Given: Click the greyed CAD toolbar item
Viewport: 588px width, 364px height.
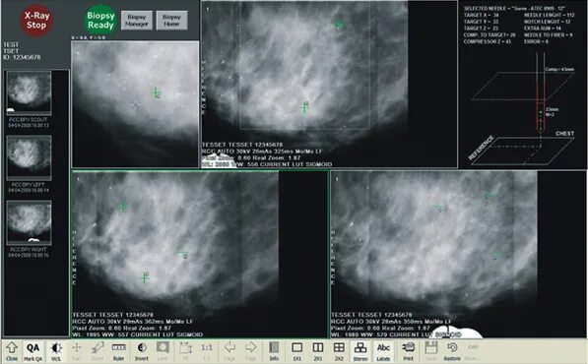Looking at the screenshot, I should (x=473, y=351).
